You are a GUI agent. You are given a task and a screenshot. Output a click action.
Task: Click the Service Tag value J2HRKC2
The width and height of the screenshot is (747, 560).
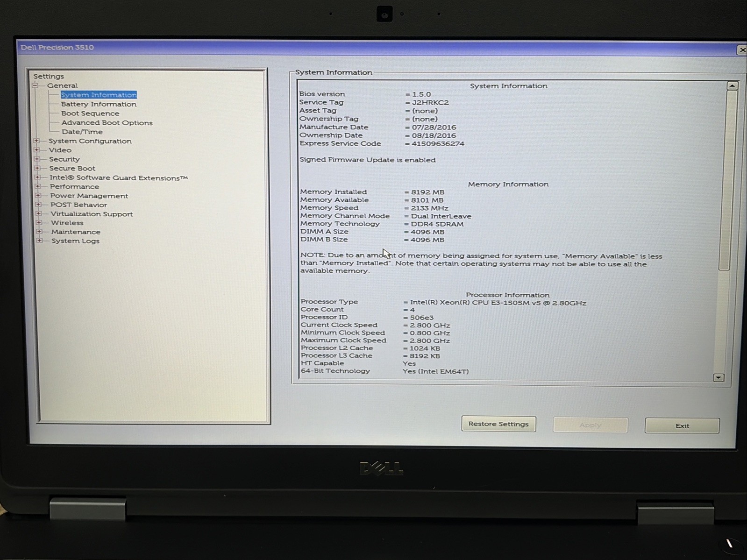point(430,102)
